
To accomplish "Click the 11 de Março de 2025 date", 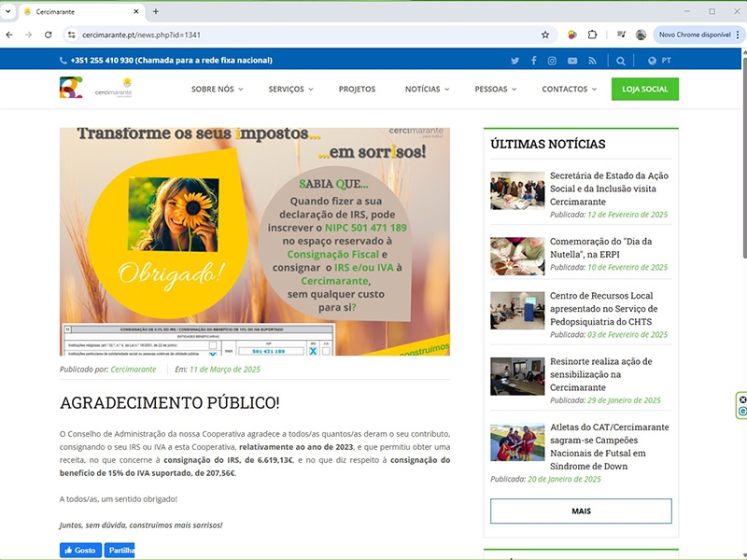I will tap(225, 369).
